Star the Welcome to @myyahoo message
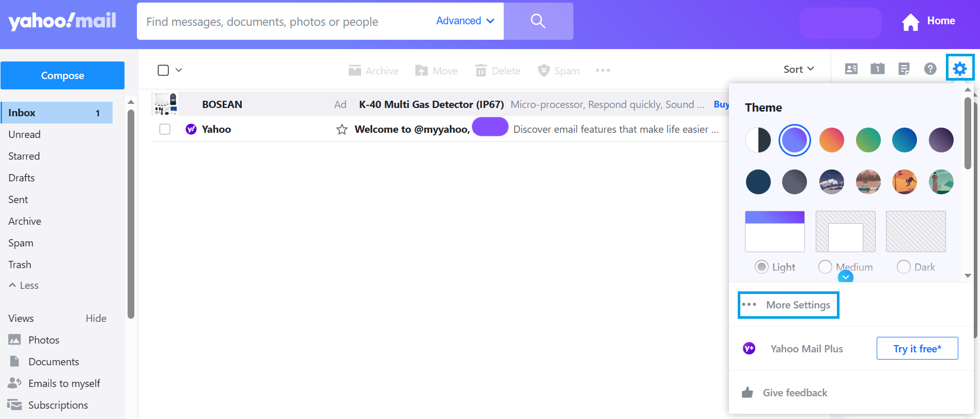The width and height of the screenshot is (980, 419). click(x=341, y=129)
